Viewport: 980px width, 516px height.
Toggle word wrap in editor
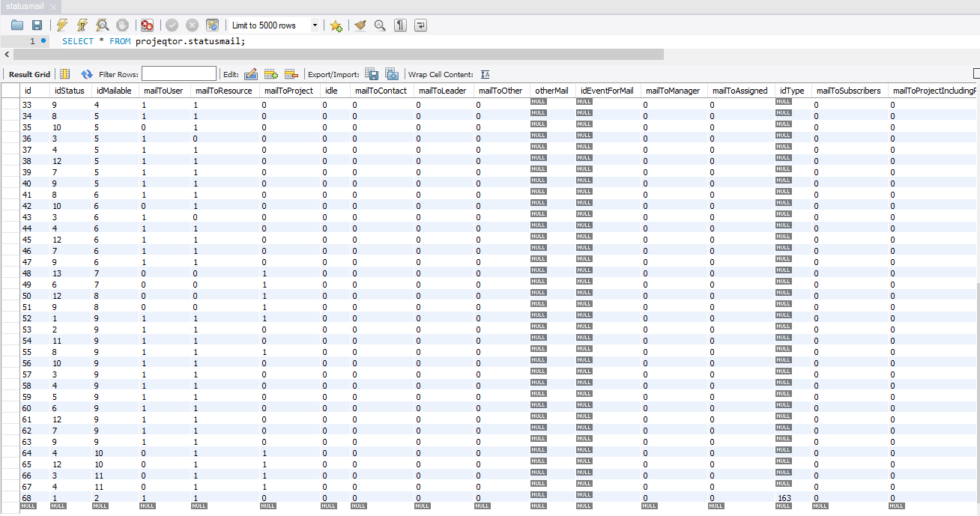[421, 25]
